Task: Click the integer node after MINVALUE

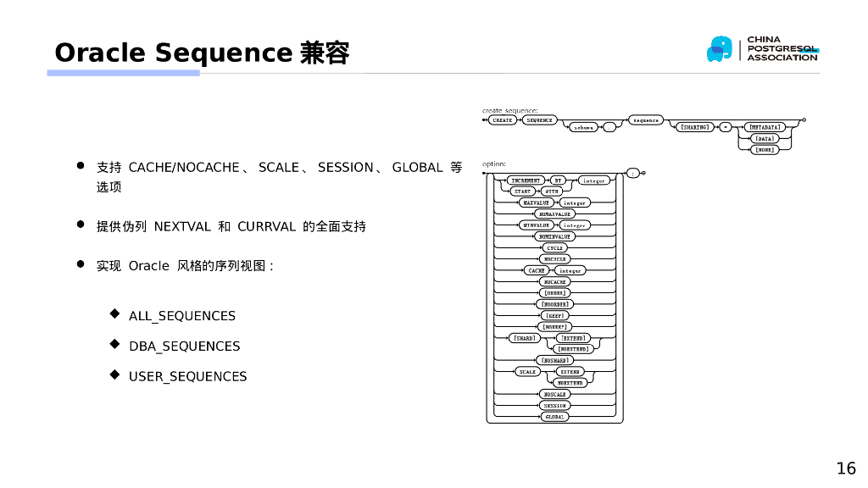Action: tap(576, 225)
